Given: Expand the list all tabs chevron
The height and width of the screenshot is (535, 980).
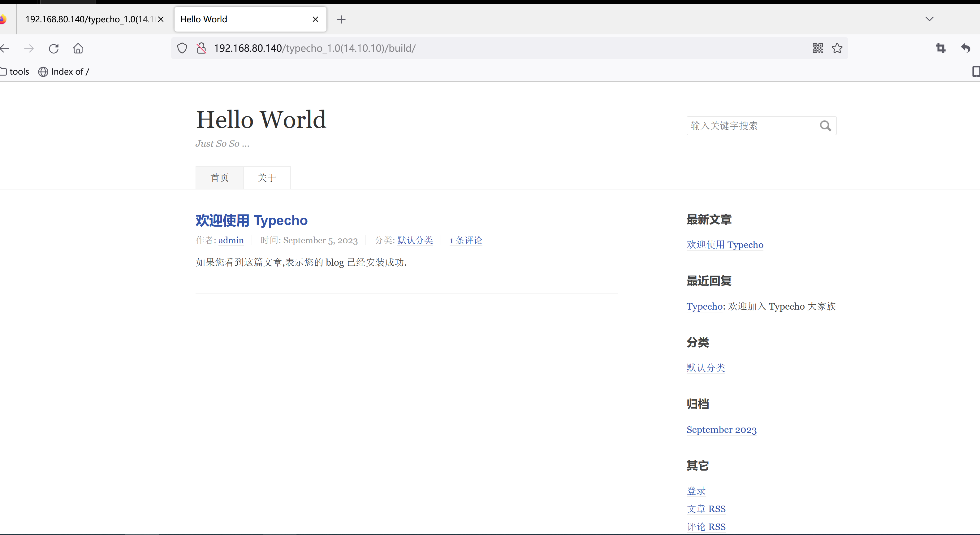Looking at the screenshot, I should (x=929, y=19).
